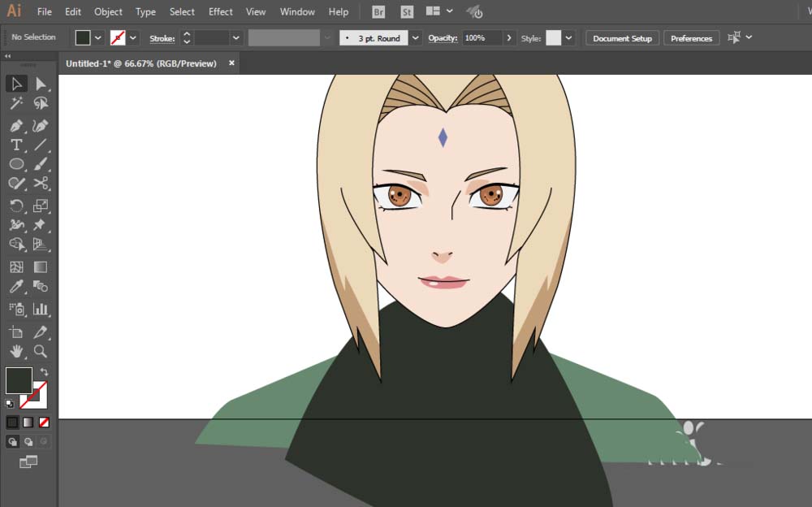Open the Perspective Grid tool
This screenshot has width=812, height=507.
click(x=41, y=245)
